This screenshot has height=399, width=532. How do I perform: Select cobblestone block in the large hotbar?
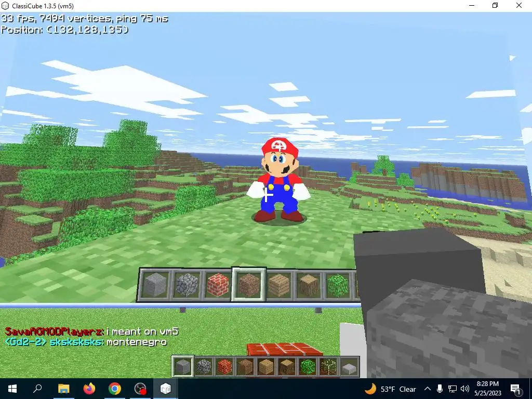(x=187, y=285)
